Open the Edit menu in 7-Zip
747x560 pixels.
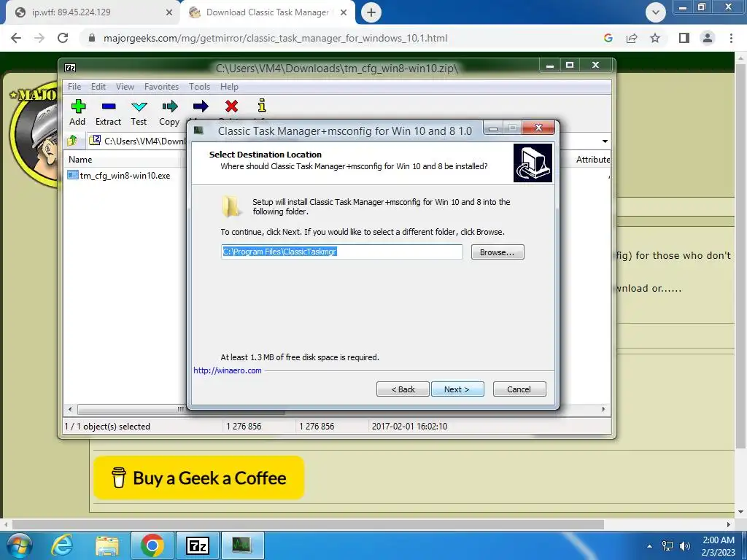coord(98,87)
